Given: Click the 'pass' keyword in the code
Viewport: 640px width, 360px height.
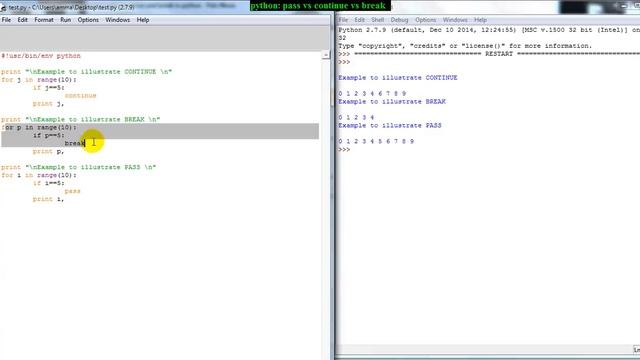Looking at the screenshot, I should (x=72, y=191).
